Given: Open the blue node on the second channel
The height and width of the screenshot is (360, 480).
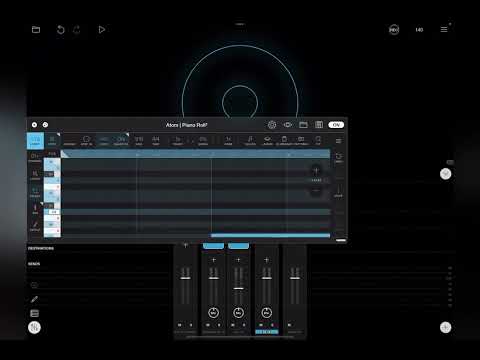Looking at the screenshot, I should [213, 246].
